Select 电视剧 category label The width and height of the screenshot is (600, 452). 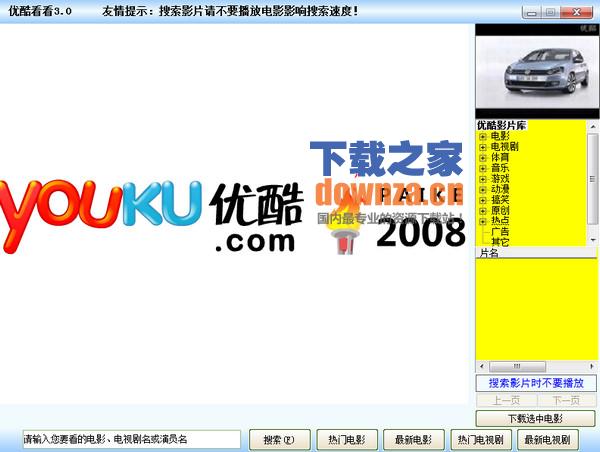tap(505, 147)
